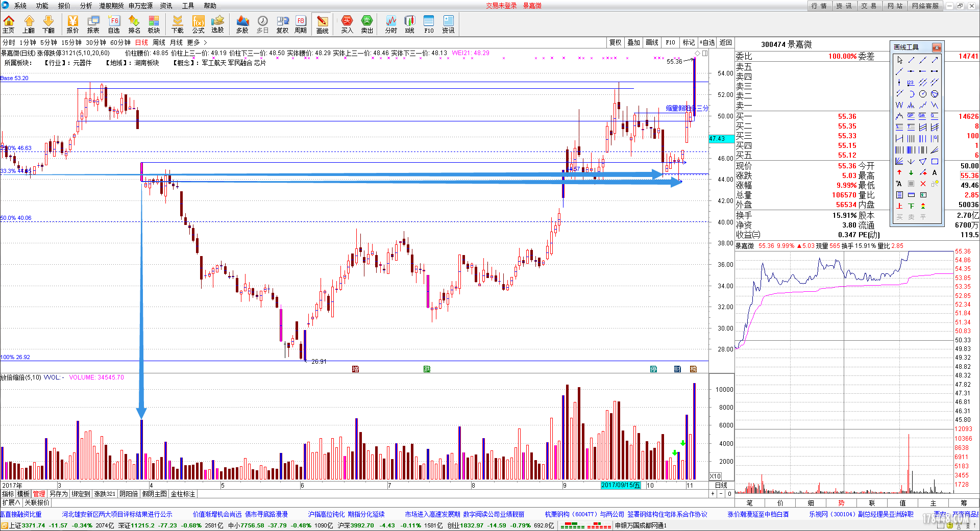Toggle the 叠加 overlay button
Viewport: 980px width, 531px height.
click(634, 42)
